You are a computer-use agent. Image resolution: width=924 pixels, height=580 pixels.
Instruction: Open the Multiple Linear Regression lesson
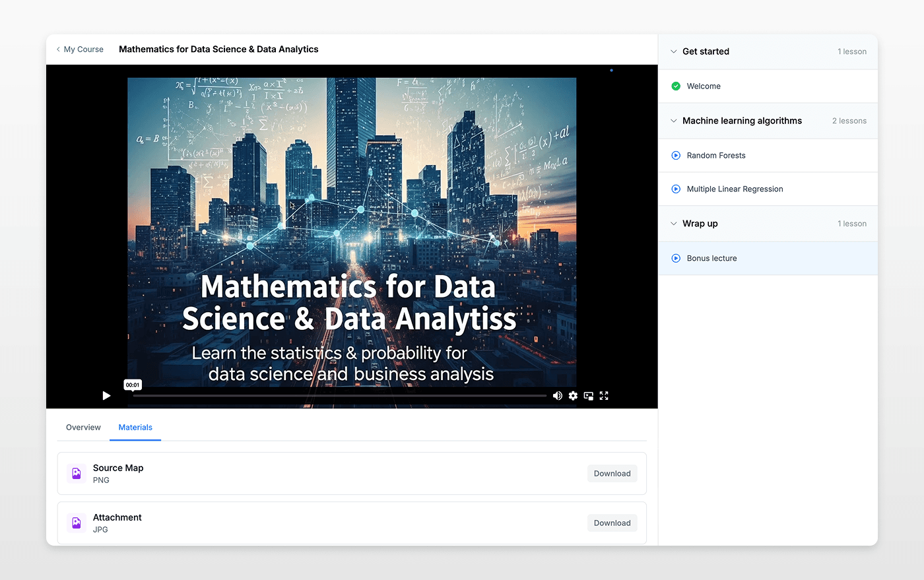point(735,189)
